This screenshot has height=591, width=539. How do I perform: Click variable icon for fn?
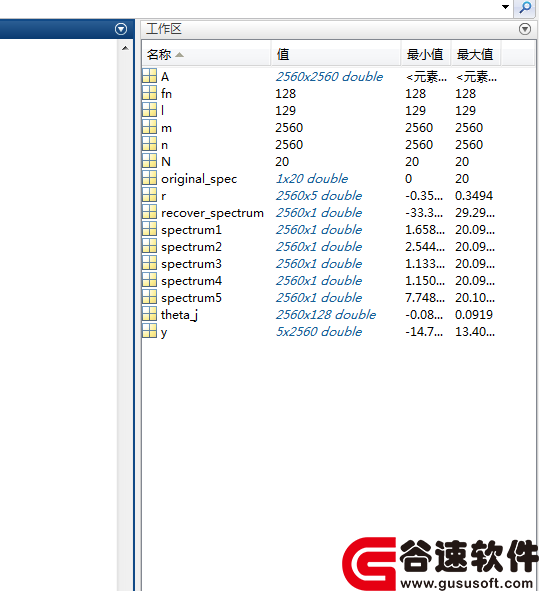coord(149,93)
